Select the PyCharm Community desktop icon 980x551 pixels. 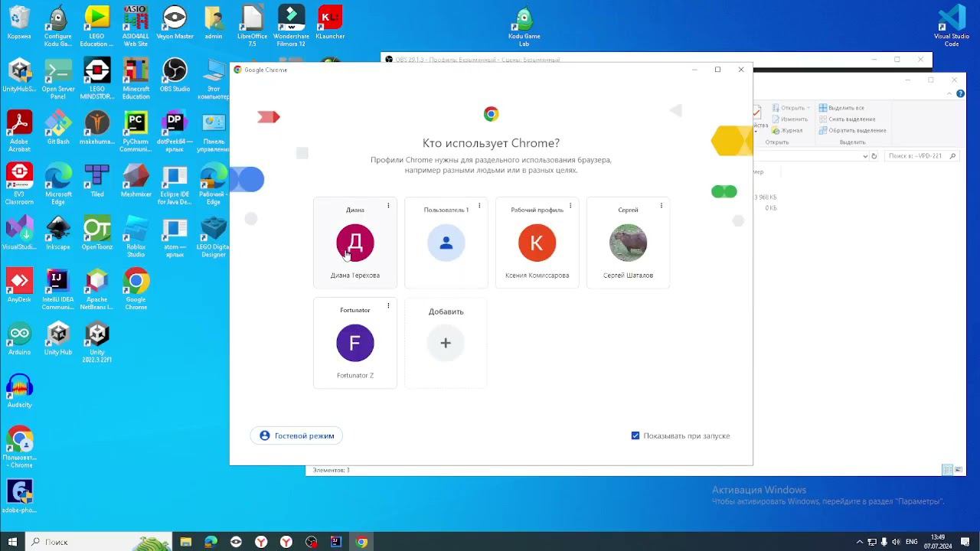[x=136, y=132]
